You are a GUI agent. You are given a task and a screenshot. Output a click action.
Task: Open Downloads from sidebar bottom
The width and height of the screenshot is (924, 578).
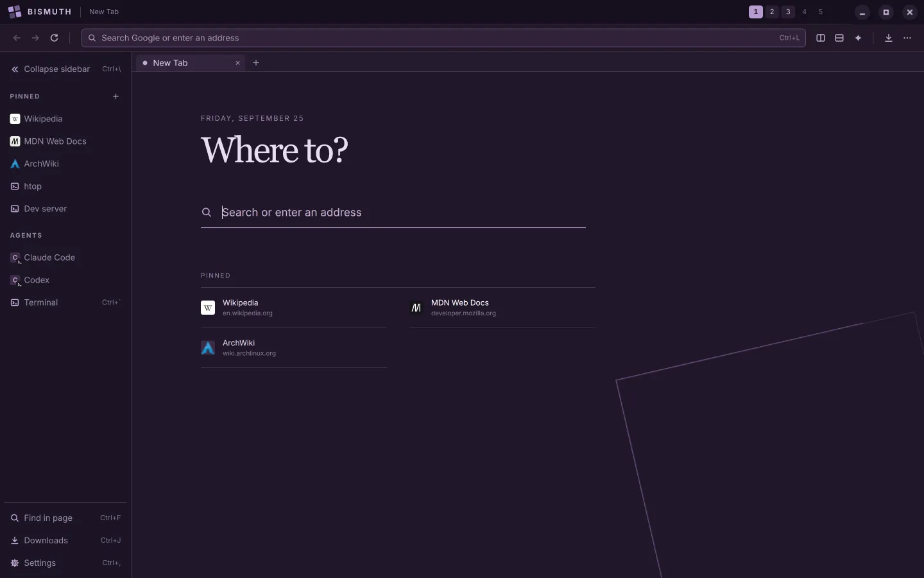[x=65, y=541]
